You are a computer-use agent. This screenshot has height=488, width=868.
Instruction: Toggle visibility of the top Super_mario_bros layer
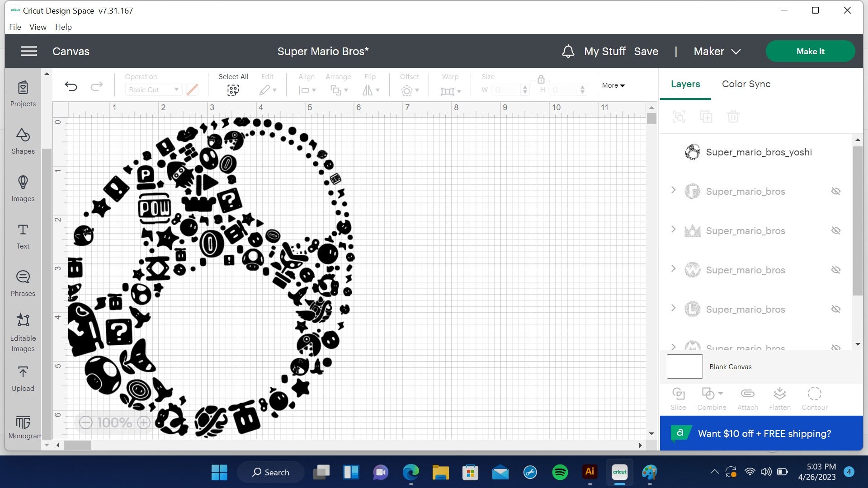point(836,191)
